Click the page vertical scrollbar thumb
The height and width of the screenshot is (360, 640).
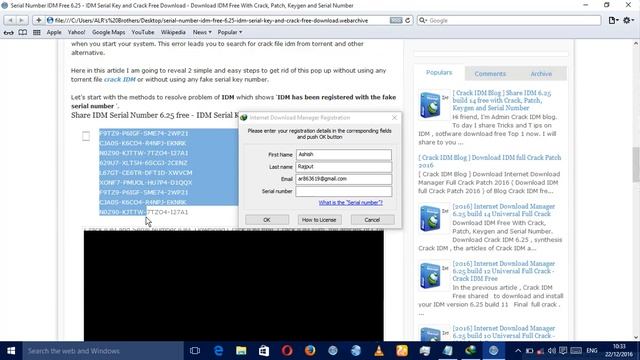click(x=636, y=164)
